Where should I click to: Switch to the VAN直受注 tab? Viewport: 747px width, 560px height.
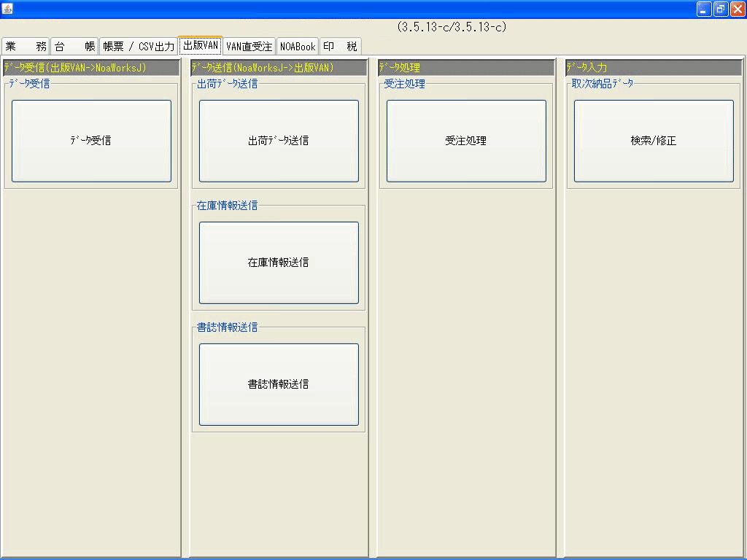(x=248, y=45)
